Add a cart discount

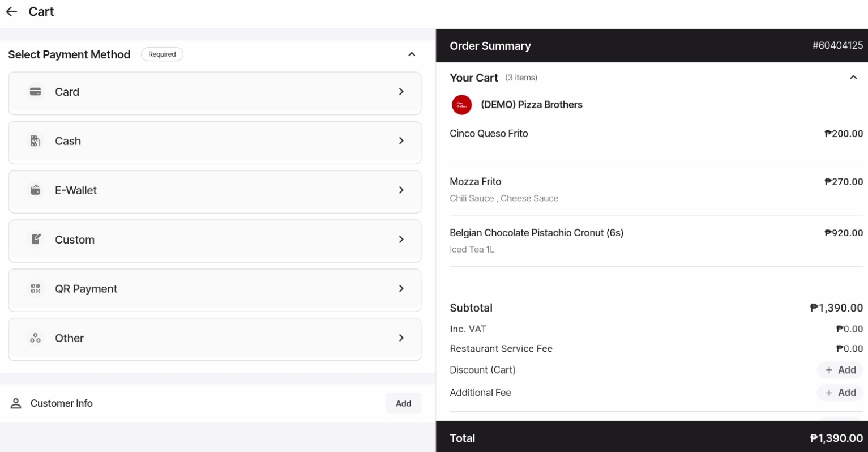[x=840, y=370]
